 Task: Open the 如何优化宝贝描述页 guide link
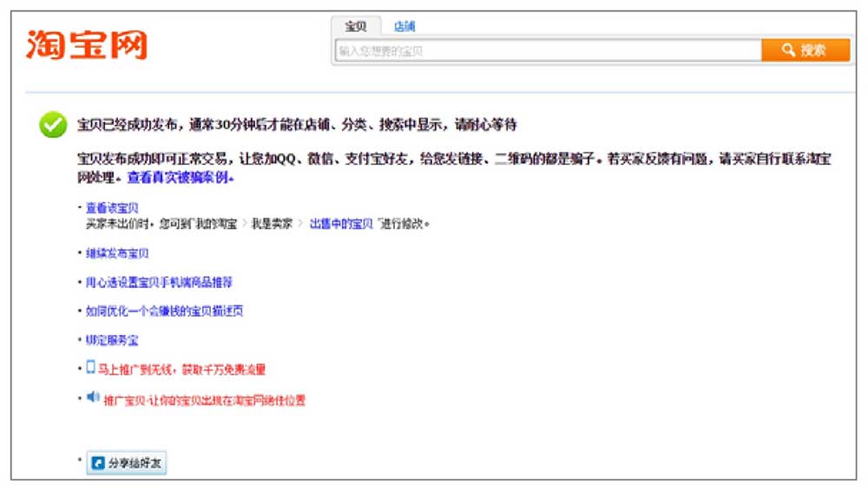click(164, 311)
